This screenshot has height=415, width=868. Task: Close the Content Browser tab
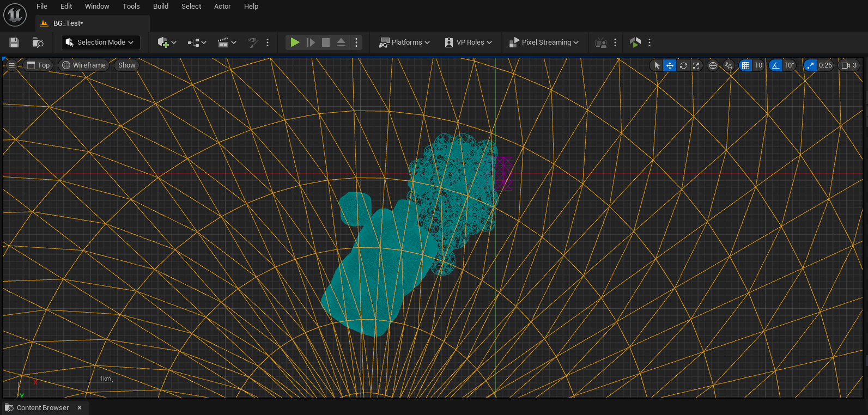pos(80,408)
